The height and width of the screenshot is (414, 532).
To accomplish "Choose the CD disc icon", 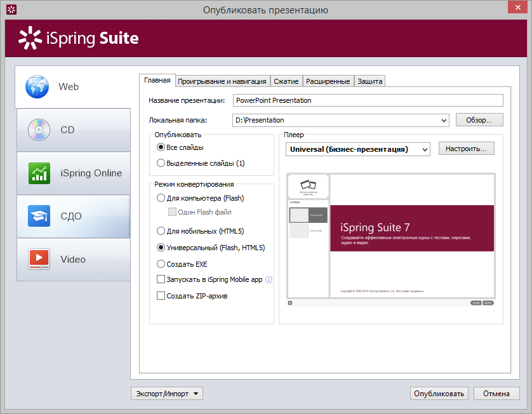I will tap(39, 130).
